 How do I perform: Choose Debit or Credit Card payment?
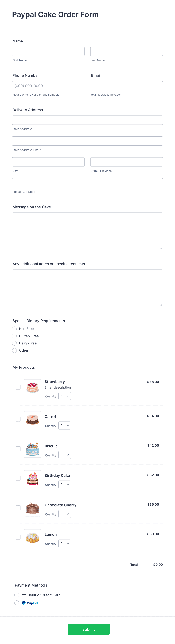pos(17,595)
